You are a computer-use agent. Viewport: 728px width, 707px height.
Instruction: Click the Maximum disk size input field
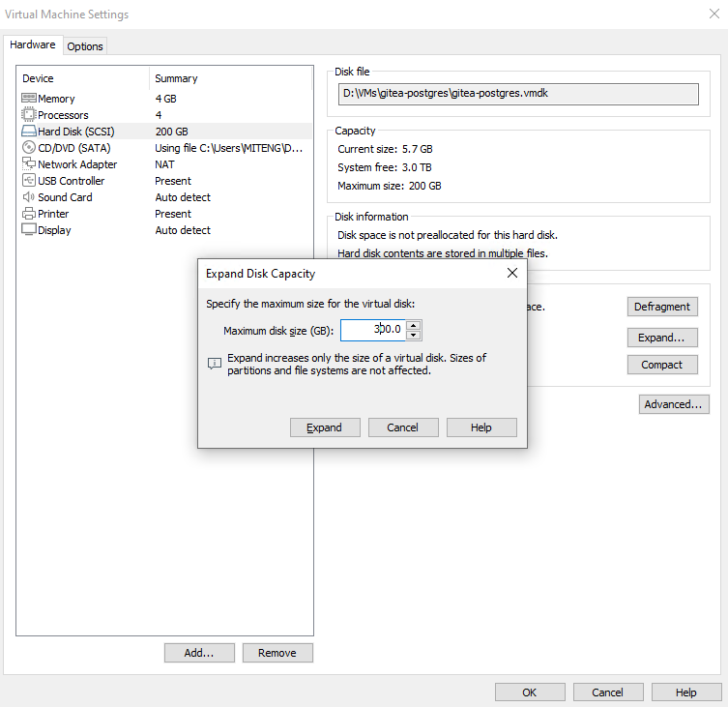(372, 330)
